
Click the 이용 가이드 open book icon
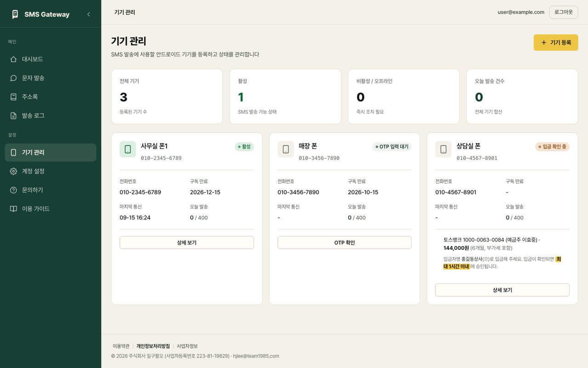(13, 209)
